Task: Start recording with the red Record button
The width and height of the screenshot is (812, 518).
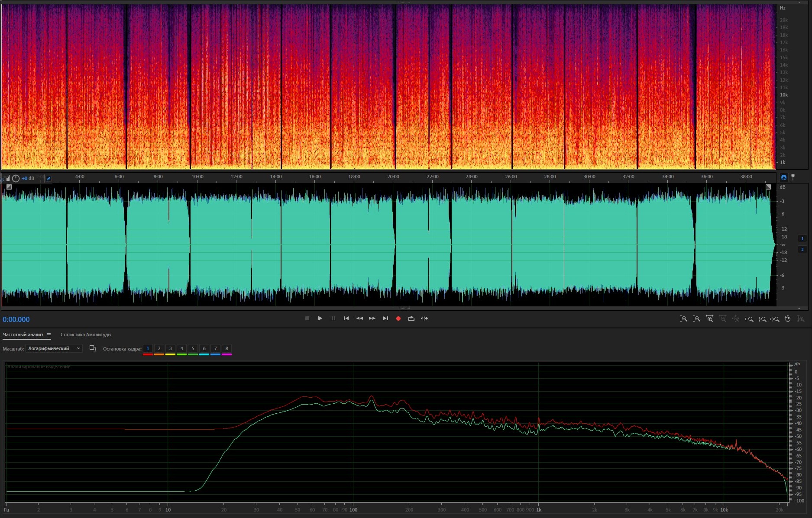Action: click(x=398, y=319)
